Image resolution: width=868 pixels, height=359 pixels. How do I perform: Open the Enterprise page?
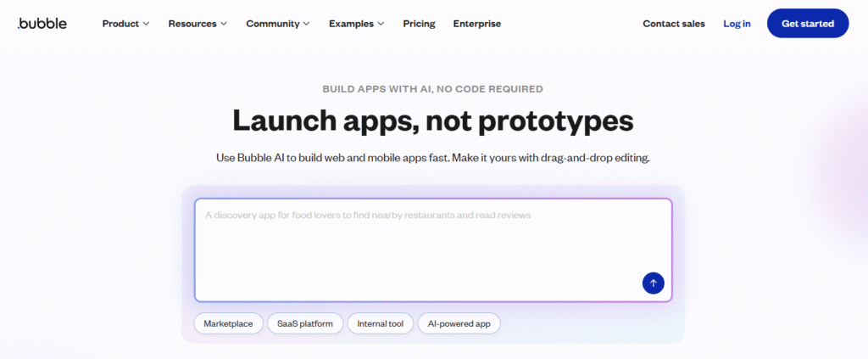click(x=477, y=24)
